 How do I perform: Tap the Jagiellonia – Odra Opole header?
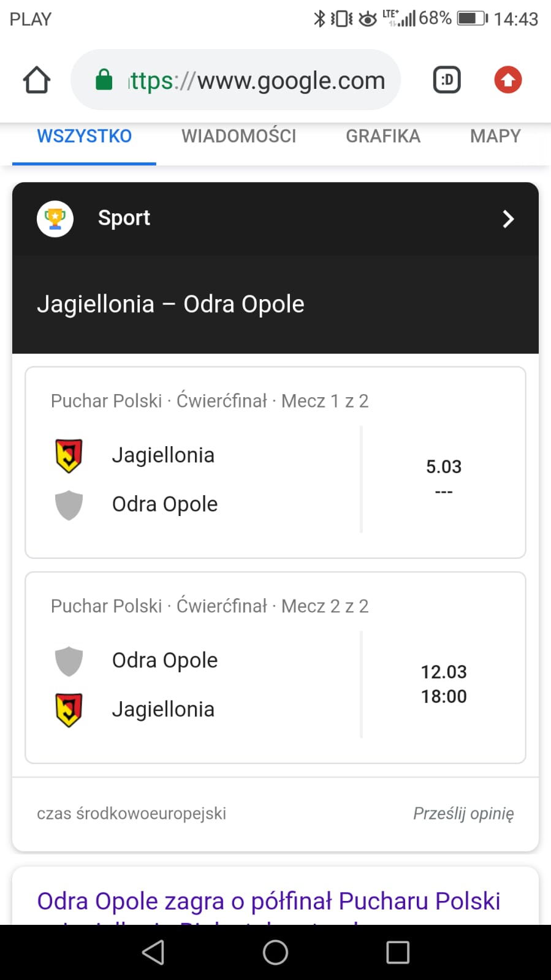[170, 304]
